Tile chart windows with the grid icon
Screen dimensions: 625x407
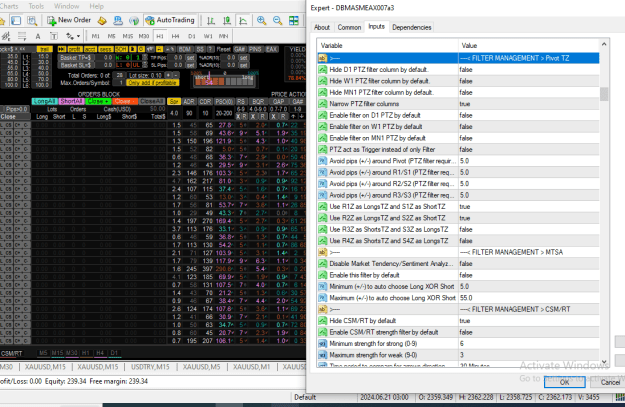[x=294, y=20]
